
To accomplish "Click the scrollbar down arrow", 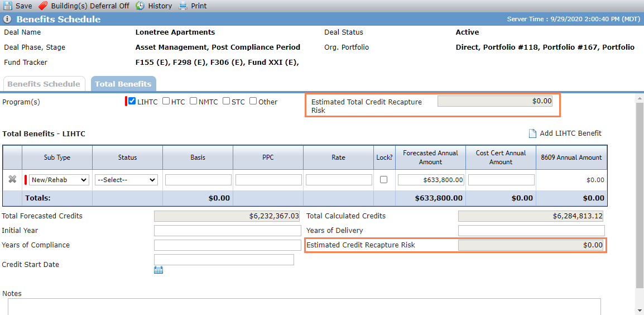I will pos(639,311).
